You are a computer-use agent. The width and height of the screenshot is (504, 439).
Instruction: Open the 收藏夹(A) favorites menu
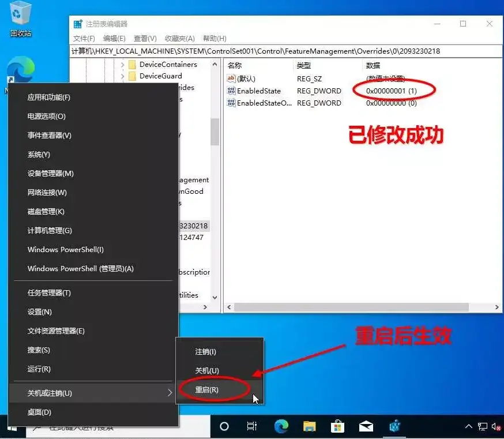point(180,39)
